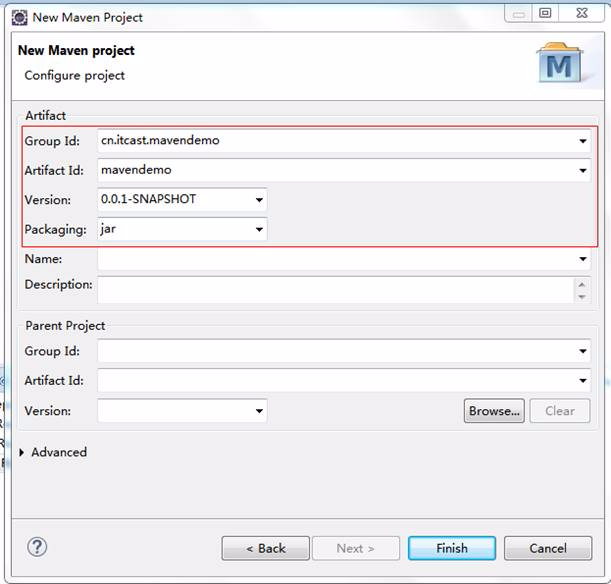Click the Cancel button
The image size is (611, 584).
pos(548,548)
